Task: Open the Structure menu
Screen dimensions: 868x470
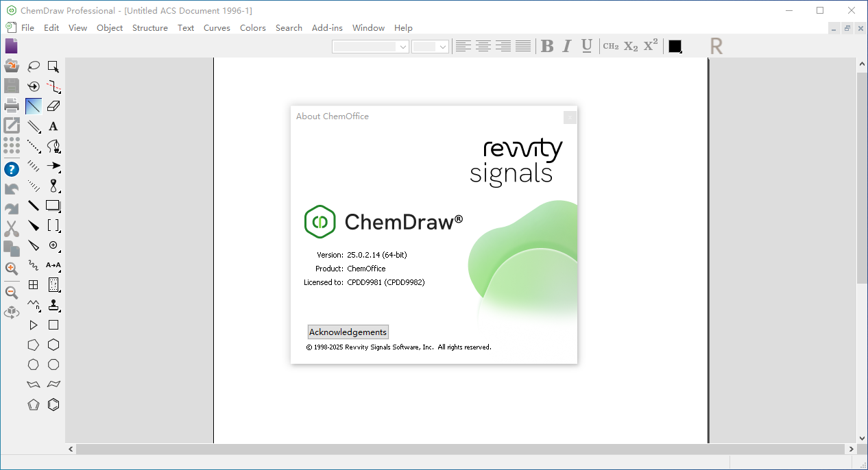Action: [x=149, y=28]
